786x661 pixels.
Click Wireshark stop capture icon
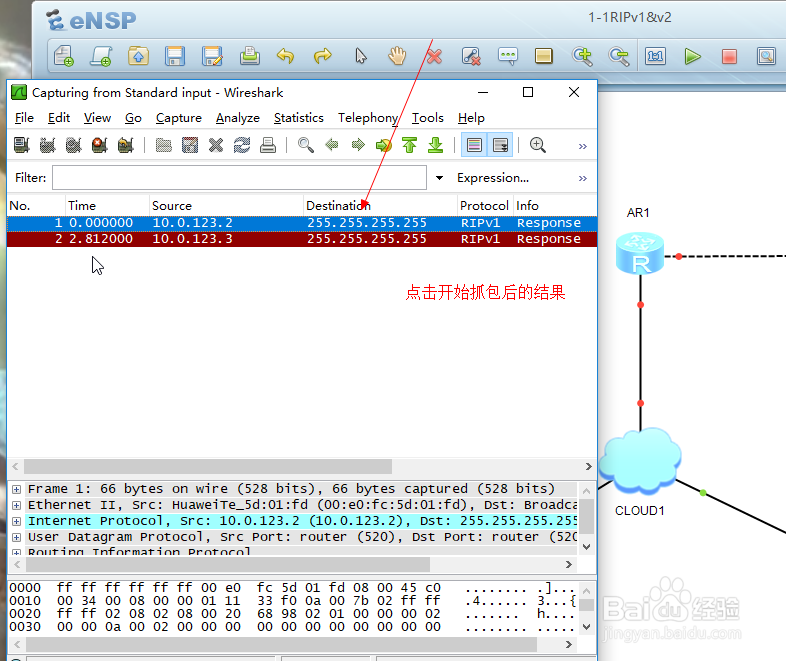click(99, 145)
